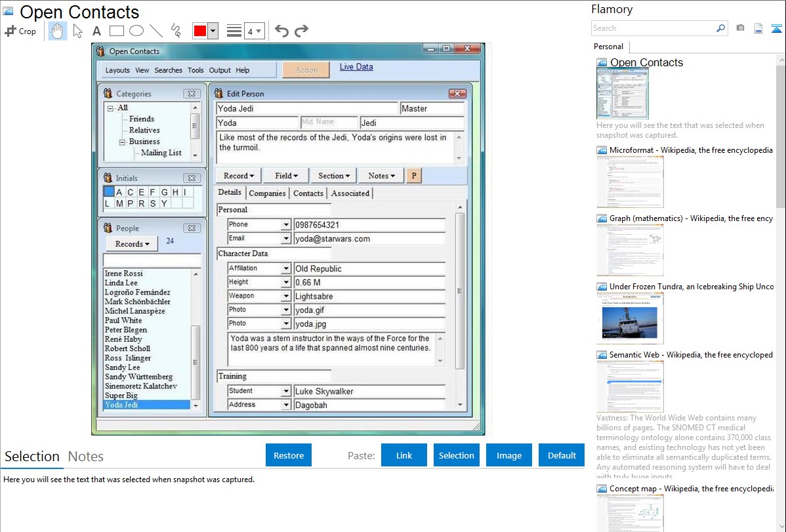Click the Action button

click(x=306, y=70)
